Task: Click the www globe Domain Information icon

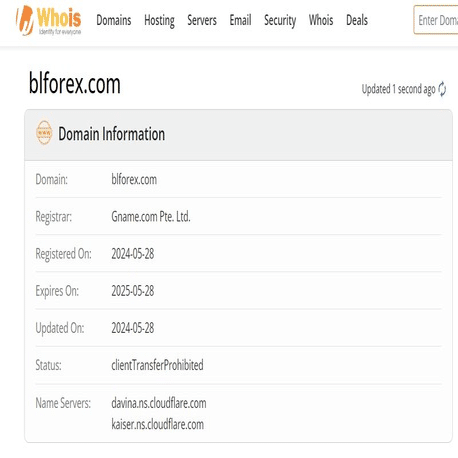Action: pos(44,133)
